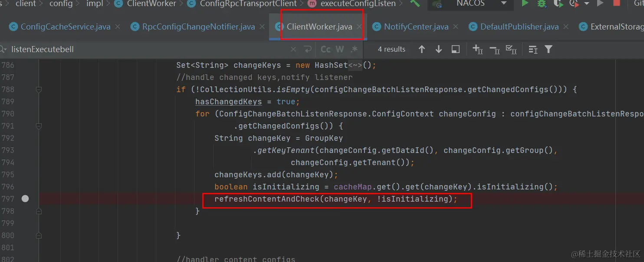This screenshot has height=262, width=644.
Task: Switch to DefaultPublisher.java tab
Action: [x=519, y=27]
